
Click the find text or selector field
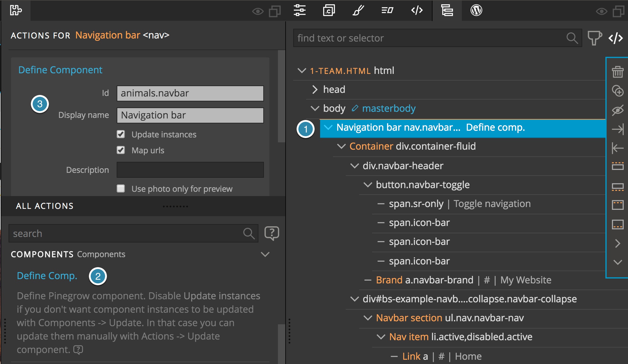pyautogui.click(x=437, y=38)
